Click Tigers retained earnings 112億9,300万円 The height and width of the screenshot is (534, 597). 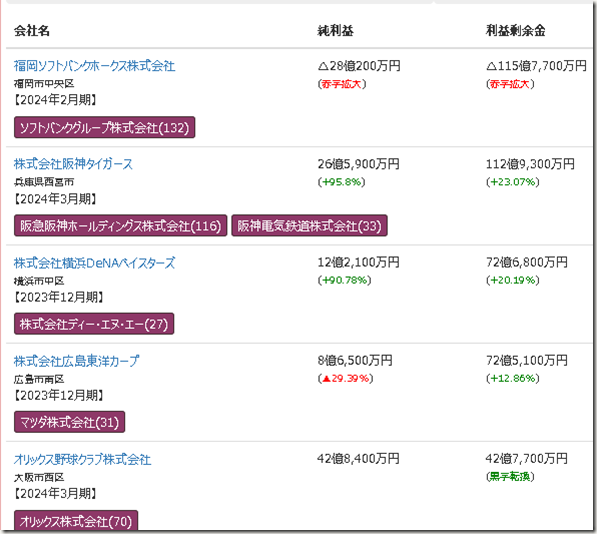click(x=530, y=164)
